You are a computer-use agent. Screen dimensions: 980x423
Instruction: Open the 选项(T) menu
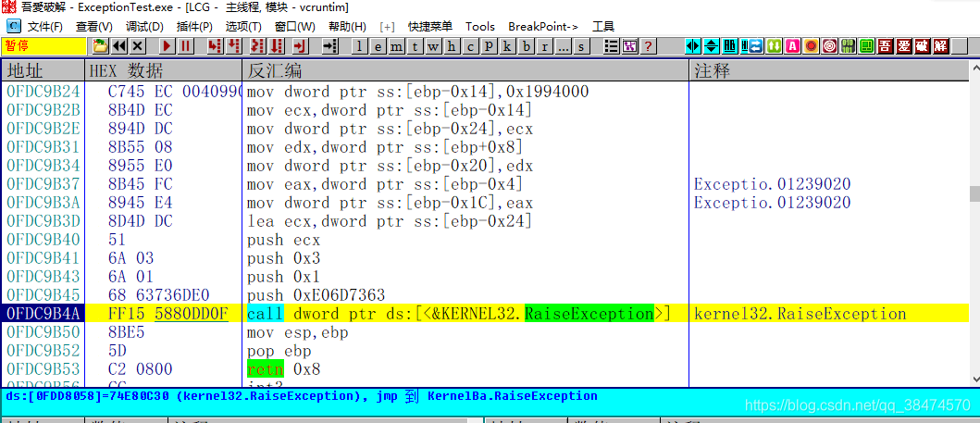tap(243, 27)
